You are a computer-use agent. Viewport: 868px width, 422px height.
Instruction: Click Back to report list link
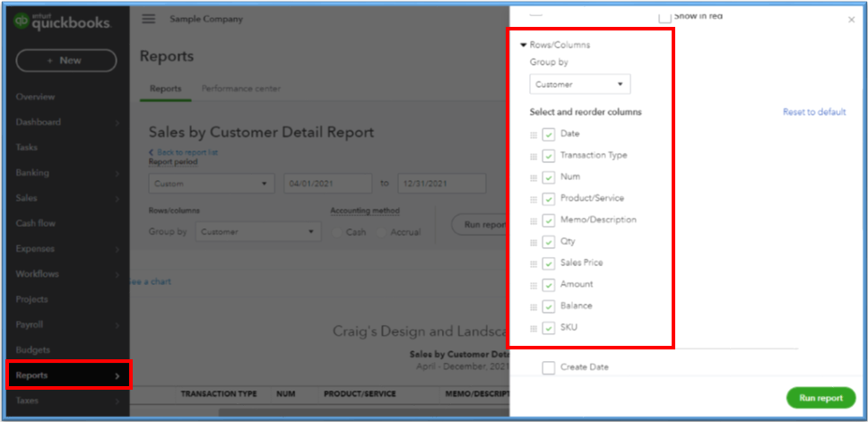(x=183, y=152)
